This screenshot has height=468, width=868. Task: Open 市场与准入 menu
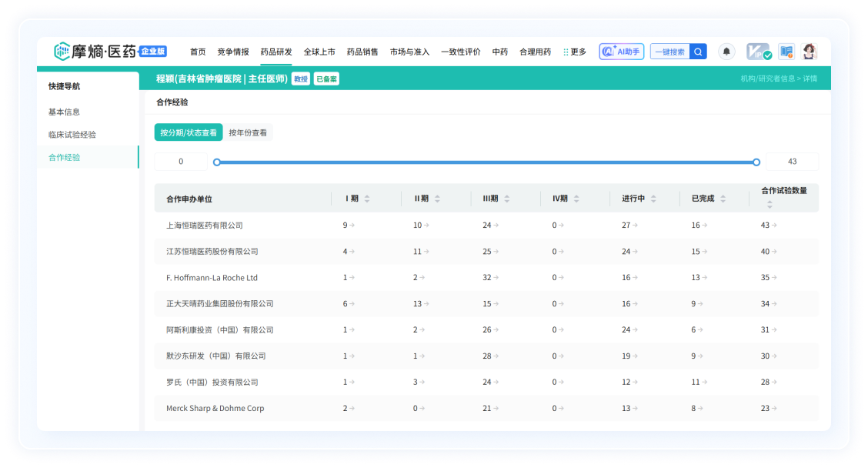coord(409,52)
